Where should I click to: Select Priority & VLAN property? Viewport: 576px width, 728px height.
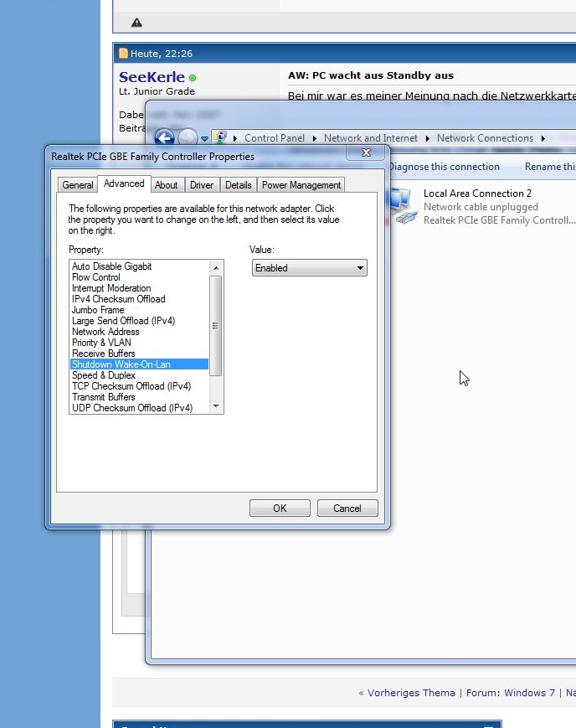pos(139,343)
